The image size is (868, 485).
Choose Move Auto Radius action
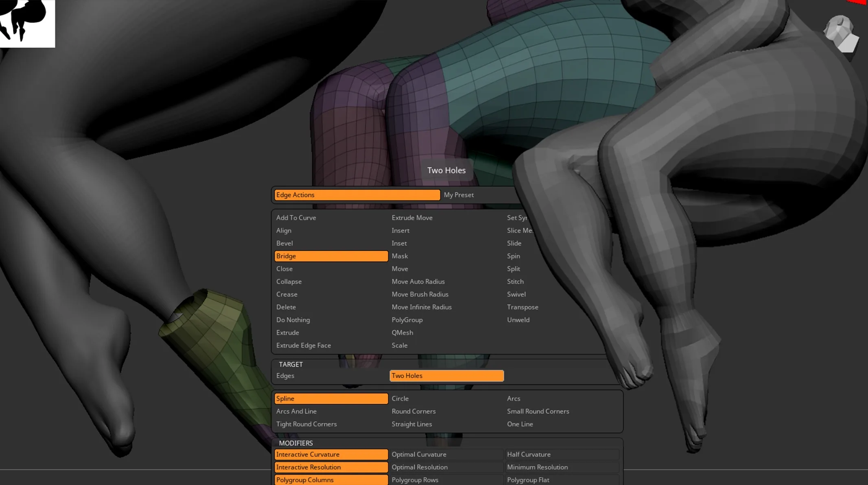click(x=418, y=282)
